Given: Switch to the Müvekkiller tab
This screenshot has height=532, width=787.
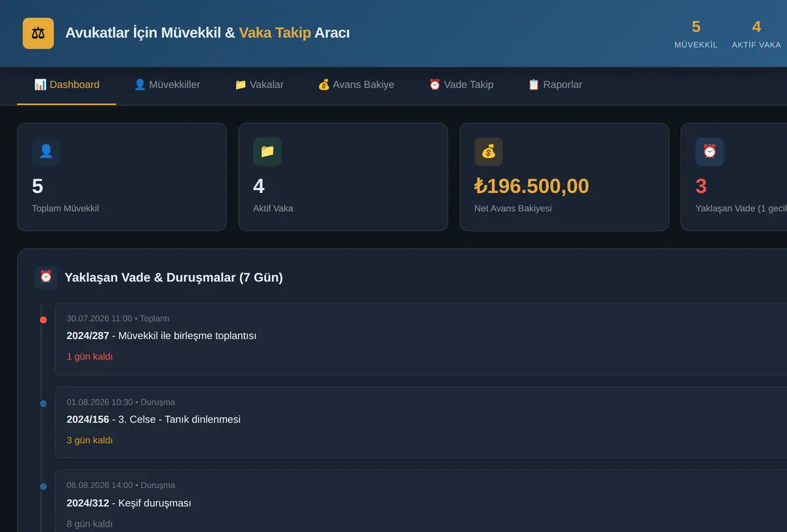Looking at the screenshot, I should coord(167,85).
